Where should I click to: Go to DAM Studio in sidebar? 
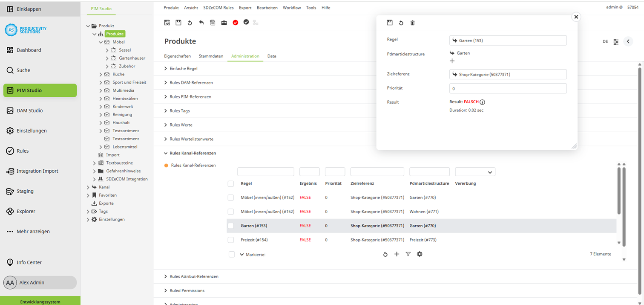[x=29, y=110]
